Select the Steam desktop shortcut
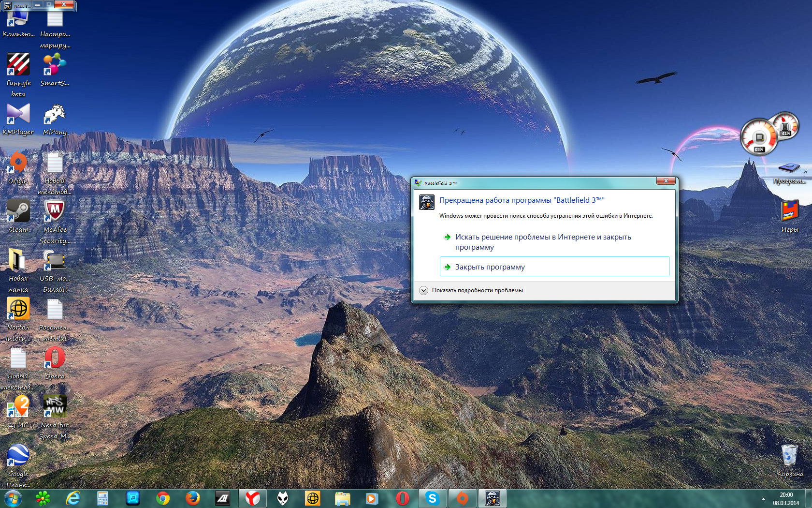 pyautogui.click(x=18, y=217)
